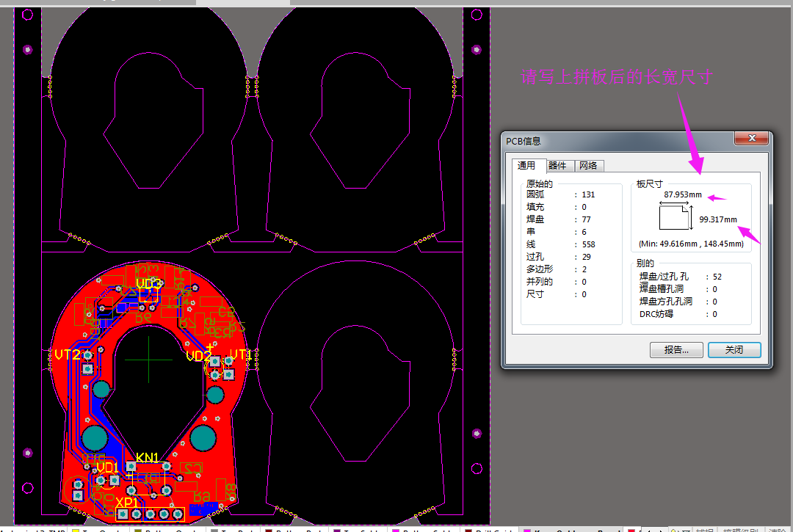Click the KN1 component designator
Viewport: 793px width, 532px height.
point(147,458)
